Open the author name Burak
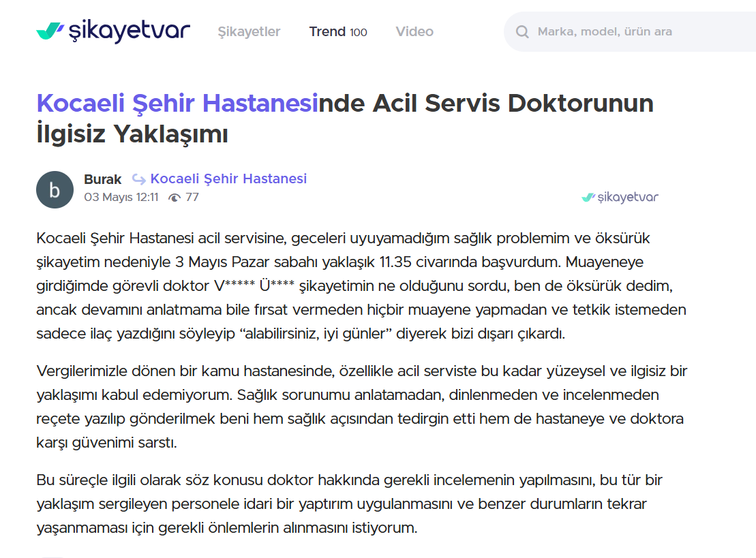The height and width of the screenshot is (558, 756). click(103, 179)
